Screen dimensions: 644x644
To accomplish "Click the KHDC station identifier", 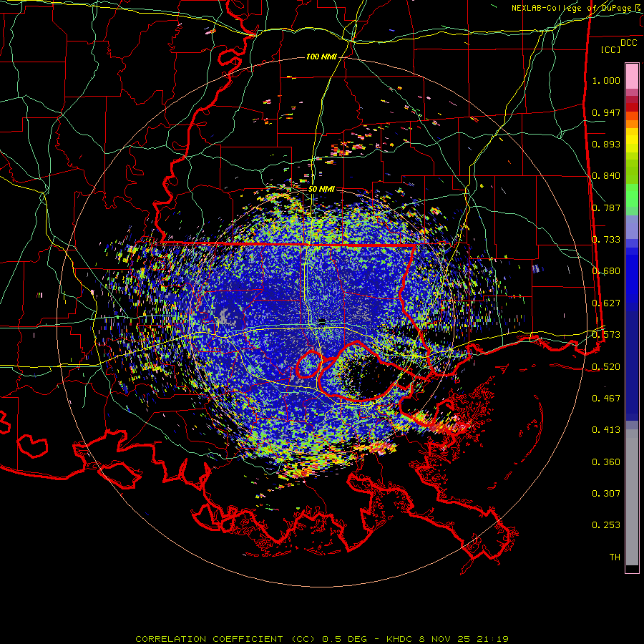I will point(400,639).
